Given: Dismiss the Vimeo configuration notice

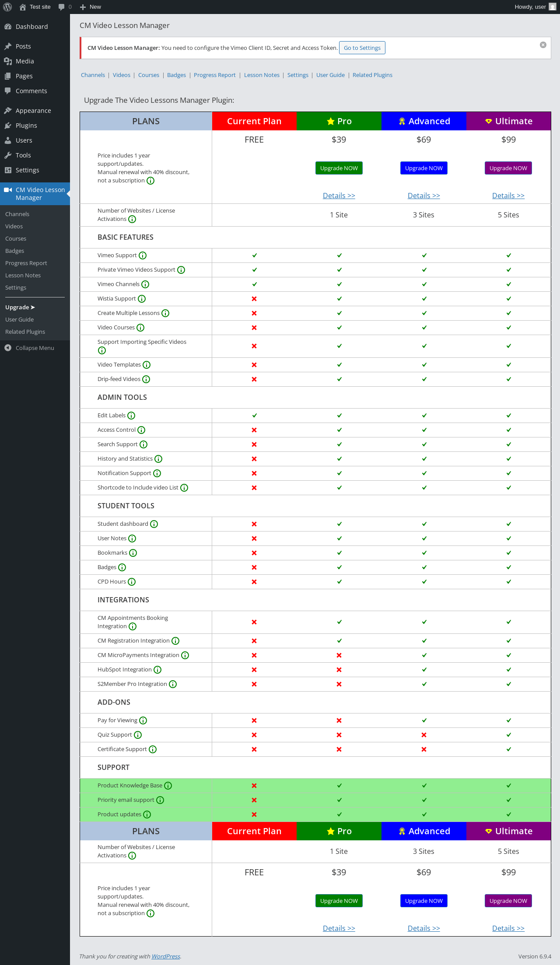Looking at the screenshot, I should click(543, 45).
